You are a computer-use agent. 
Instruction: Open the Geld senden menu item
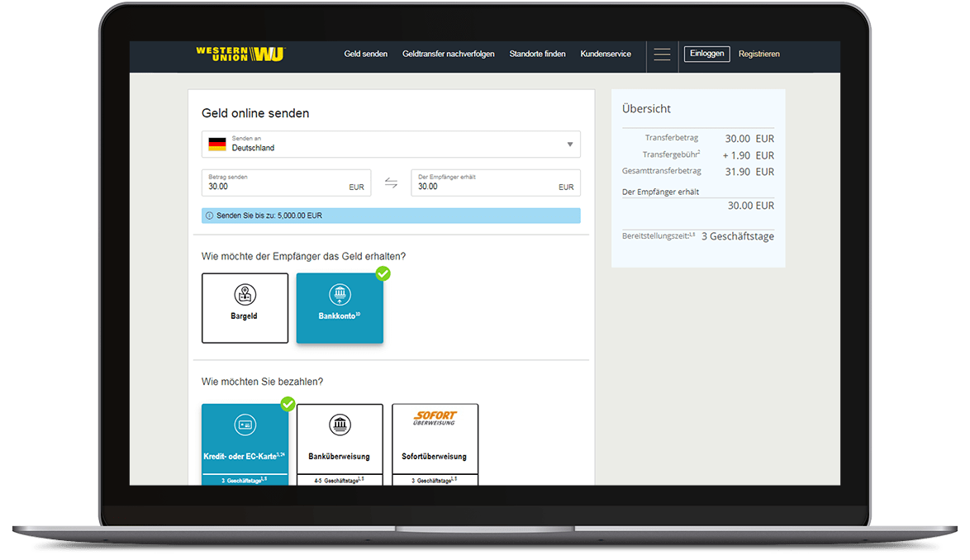pyautogui.click(x=365, y=55)
